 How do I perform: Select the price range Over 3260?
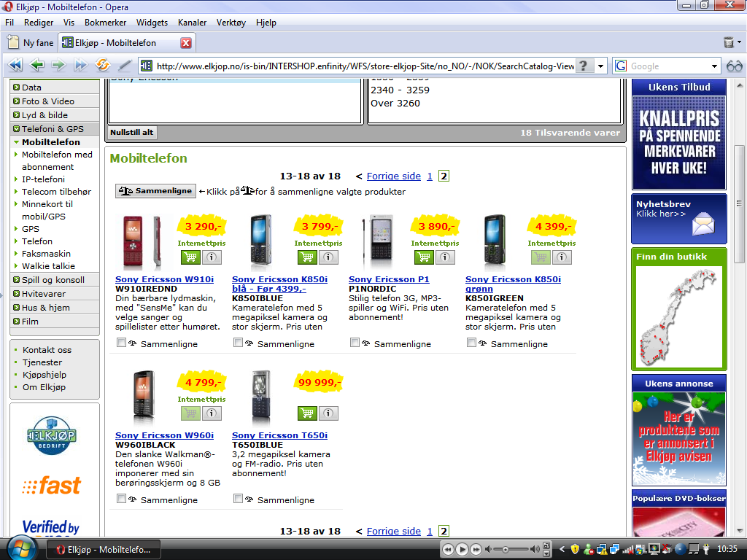tap(395, 104)
